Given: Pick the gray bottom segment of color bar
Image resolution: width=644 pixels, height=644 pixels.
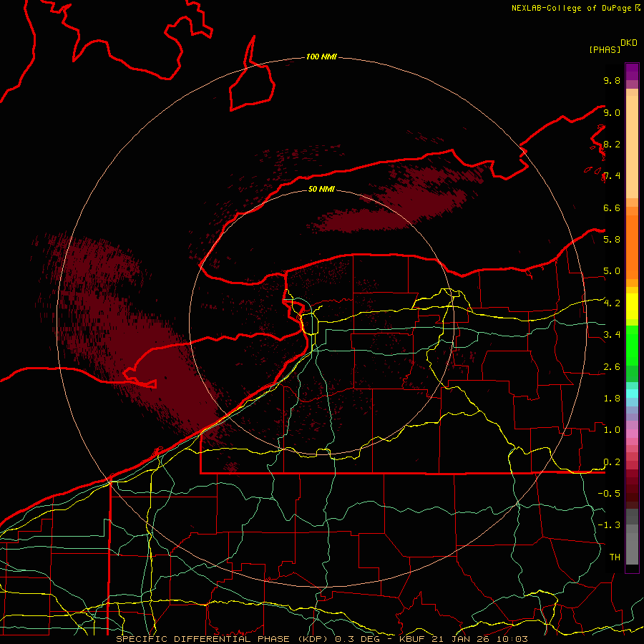Looking at the screenshot, I should click(632, 549).
